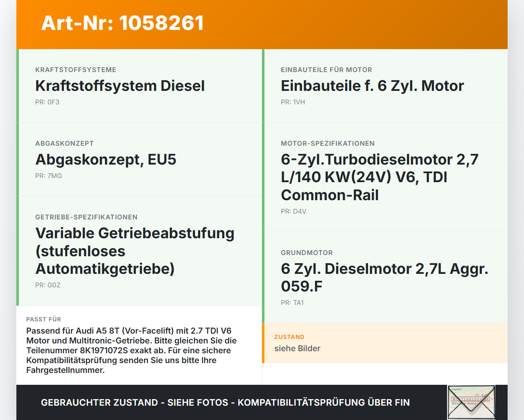Select Abgaskonzept, EU5 title
Image resolution: width=524 pixels, height=420 pixels.
[x=106, y=160]
